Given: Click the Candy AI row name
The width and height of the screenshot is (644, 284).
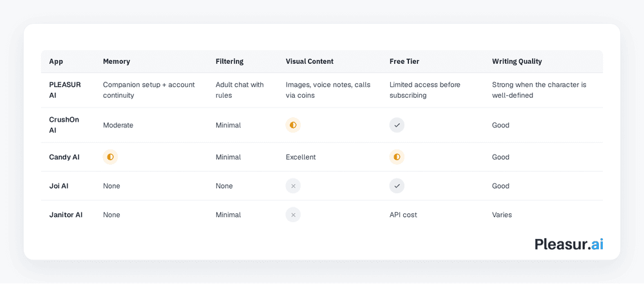Looking at the screenshot, I should click(64, 157).
